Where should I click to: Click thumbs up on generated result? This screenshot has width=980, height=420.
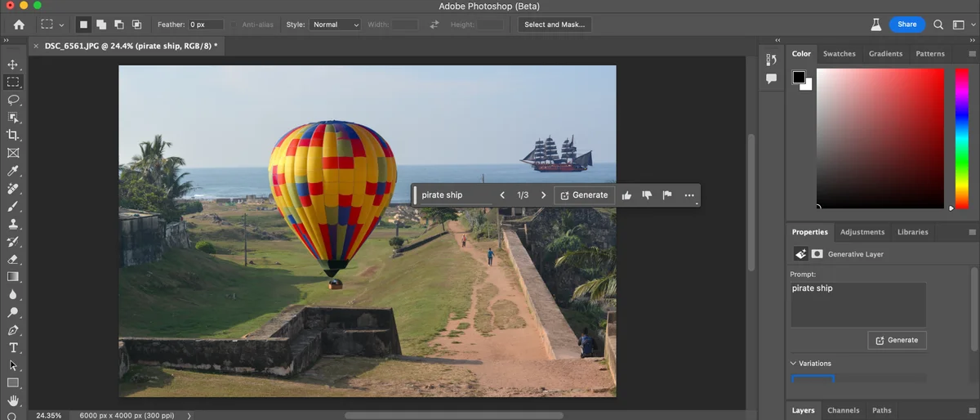pyautogui.click(x=626, y=195)
